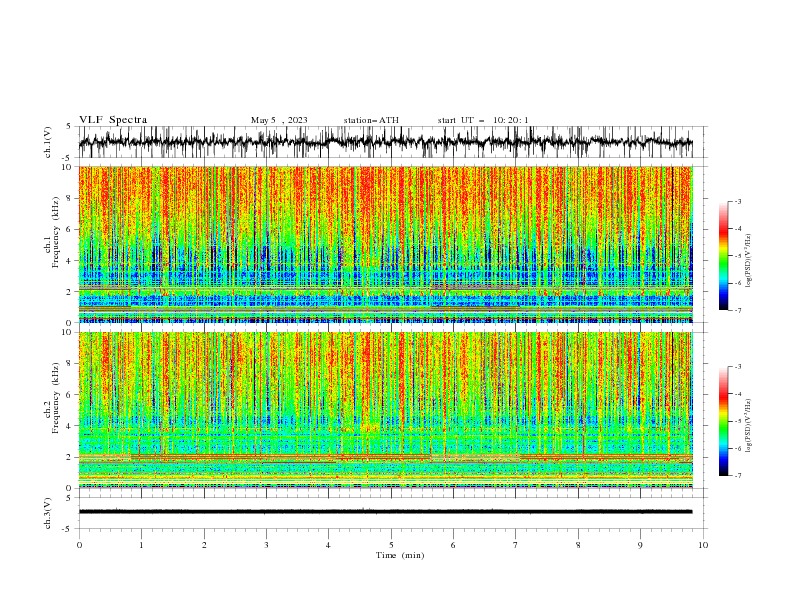This screenshot has width=792, height=612.
Task: Click the lower PSD color scale bar
Action: [x=724, y=421]
